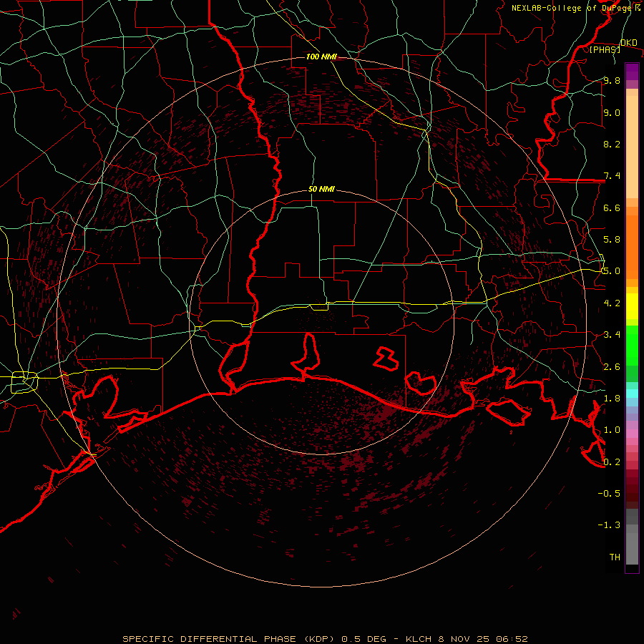Click the "TH" threshold label on the scale
The image size is (644, 644).
(615, 557)
